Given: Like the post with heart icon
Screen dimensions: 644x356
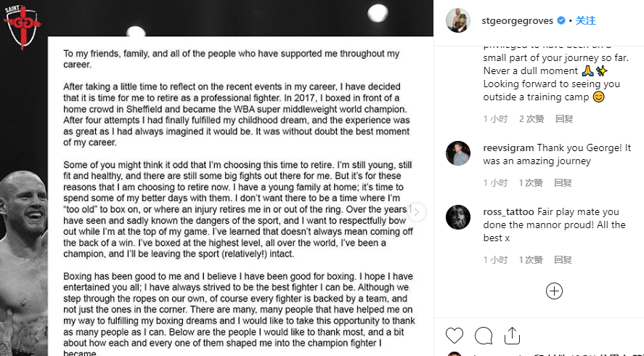Looking at the screenshot, I should click(455, 336).
